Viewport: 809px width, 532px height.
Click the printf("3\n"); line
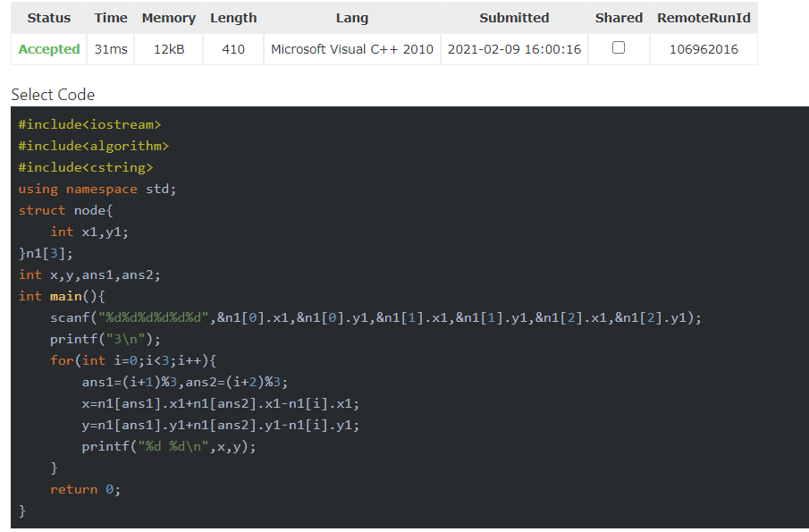pos(105,340)
